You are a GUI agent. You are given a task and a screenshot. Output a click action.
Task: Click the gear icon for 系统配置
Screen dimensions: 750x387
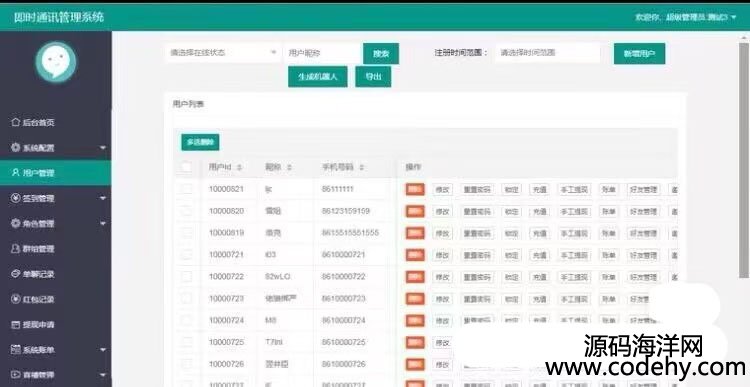16,147
